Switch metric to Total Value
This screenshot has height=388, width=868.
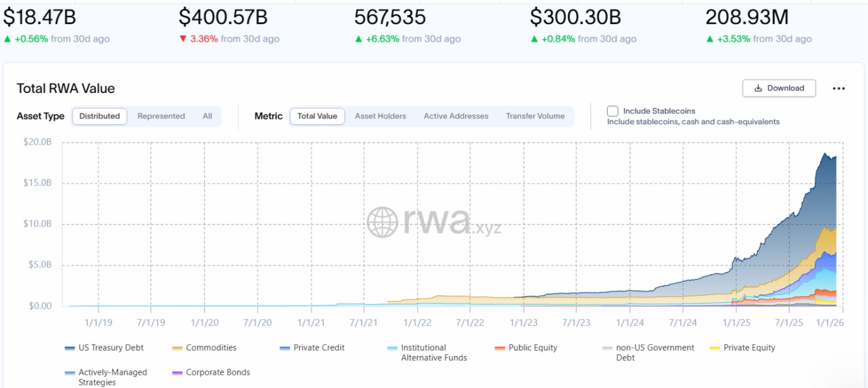pyautogui.click(x=317, y=116)
